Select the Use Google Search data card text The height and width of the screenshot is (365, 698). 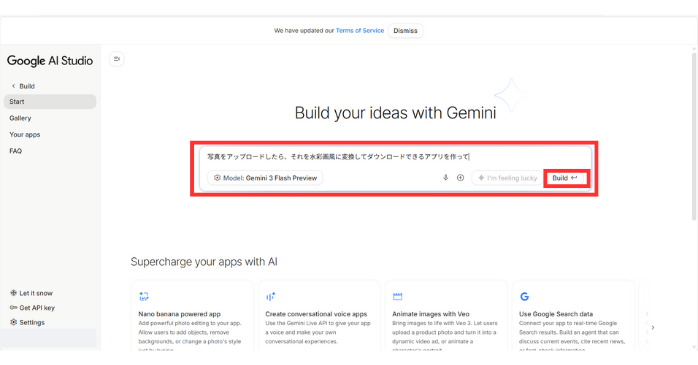(556, 314)
